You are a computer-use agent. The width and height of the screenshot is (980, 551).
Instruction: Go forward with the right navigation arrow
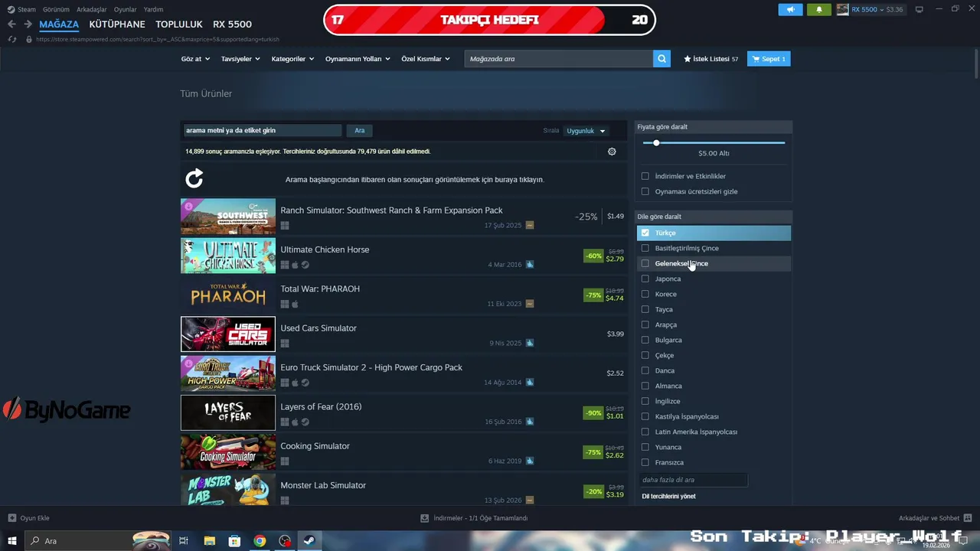(28, 24)
